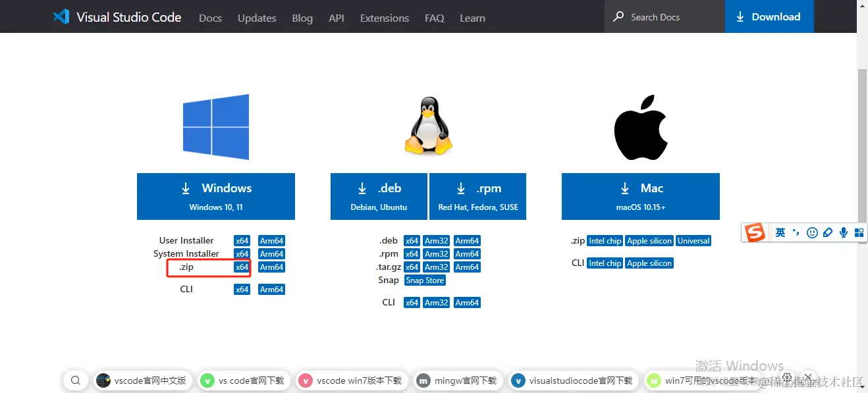Select Windows User Installer Arm64

(x=271, y=241)
